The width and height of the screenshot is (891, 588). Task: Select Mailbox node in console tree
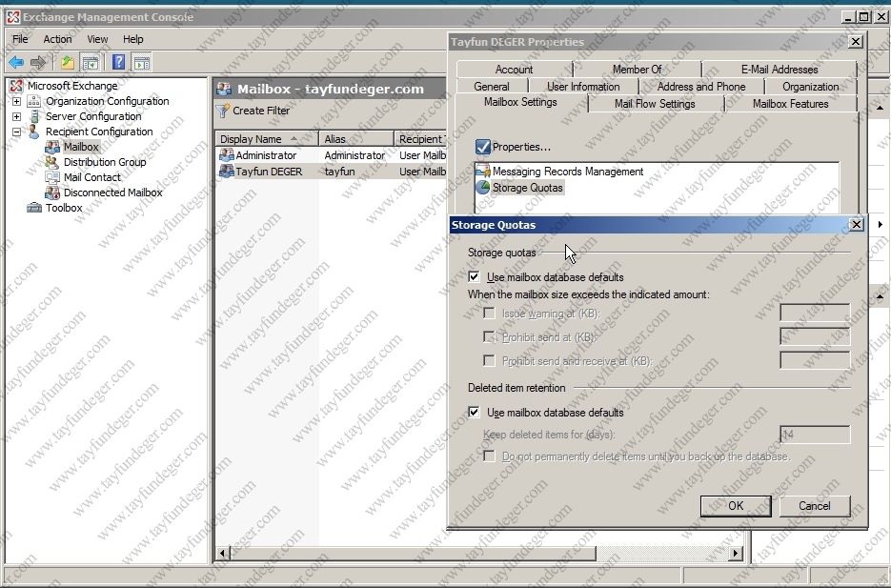coord(81,147)
